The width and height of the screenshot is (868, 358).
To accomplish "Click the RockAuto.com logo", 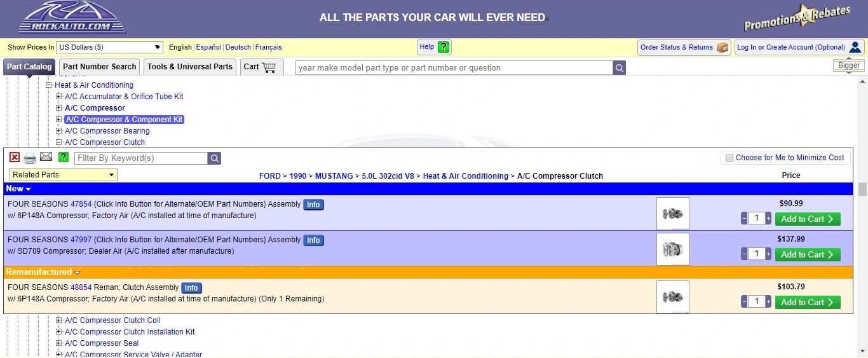I will 72,17.
